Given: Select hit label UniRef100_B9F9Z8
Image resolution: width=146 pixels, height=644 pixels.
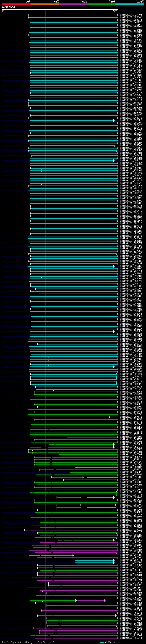Looking at the screenshot, I should tap(131, 389).
